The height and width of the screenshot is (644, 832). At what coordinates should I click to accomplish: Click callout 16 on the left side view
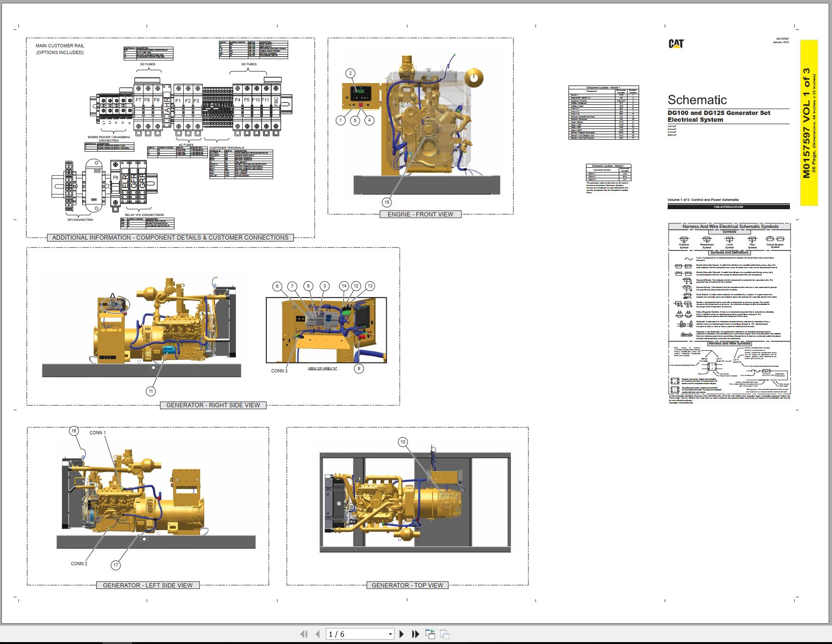[73, 431]
